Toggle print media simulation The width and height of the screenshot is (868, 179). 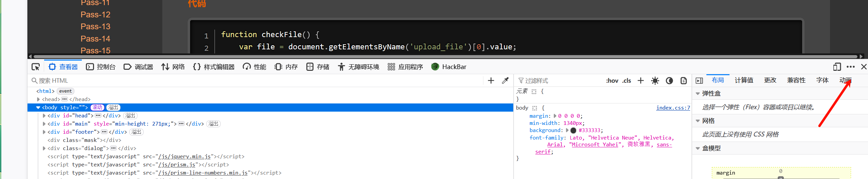point(684,81)
